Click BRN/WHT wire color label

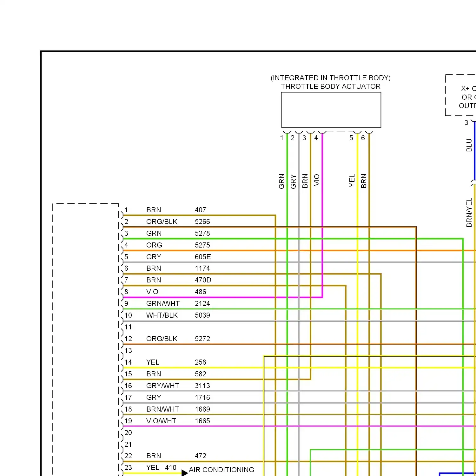tap(163, 409)
